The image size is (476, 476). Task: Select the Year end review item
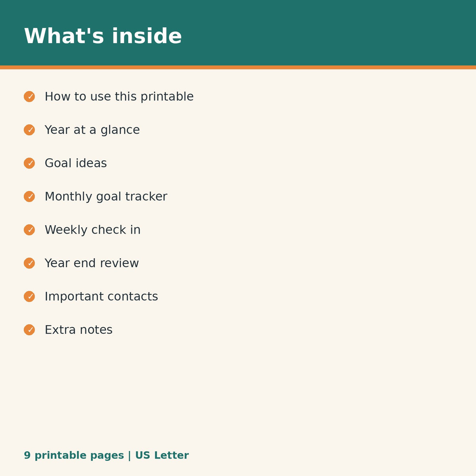pos(92,263)
